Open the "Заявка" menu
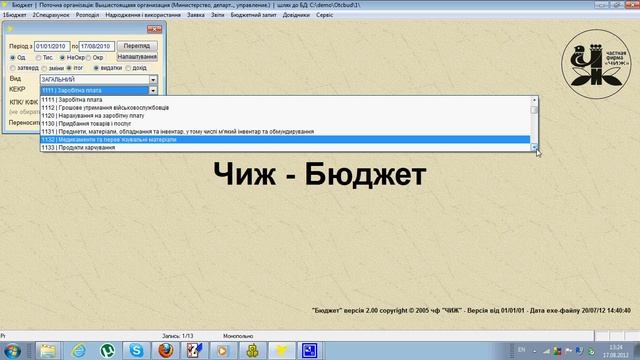 [196, 15]
